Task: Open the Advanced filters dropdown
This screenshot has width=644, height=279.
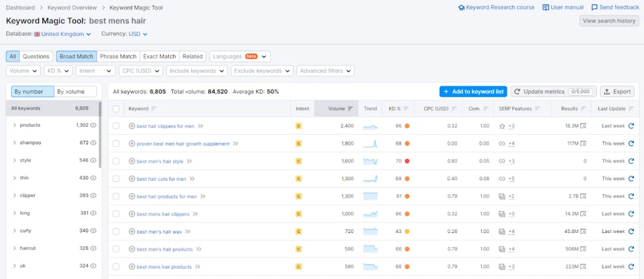Action: pos(325,71)
